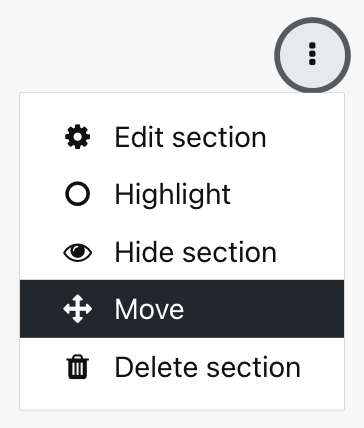Viewport: 364px width, 428px height.
Task: Open the circular section actions menu button
Action: point(312,55)
